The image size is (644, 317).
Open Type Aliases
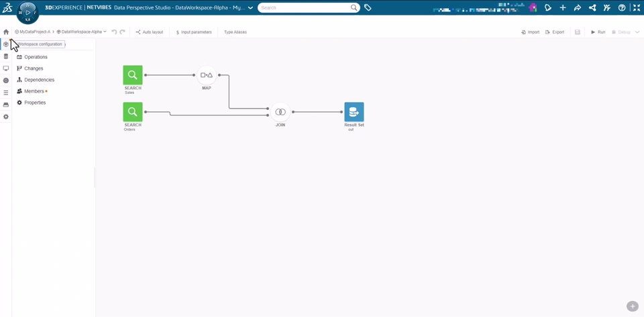(x=235, y=32)
